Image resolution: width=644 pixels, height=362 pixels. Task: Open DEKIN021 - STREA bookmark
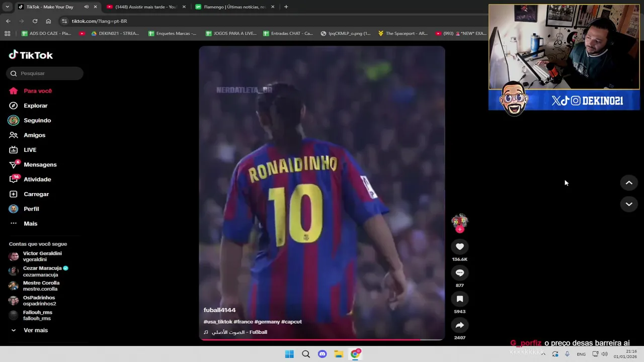tap(115, 33)
